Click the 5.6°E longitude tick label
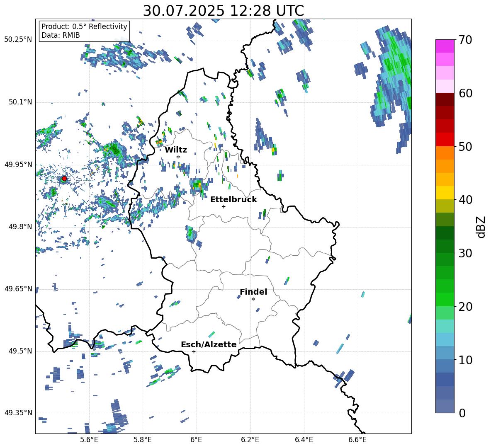This screenshot has width=491, height=448. point(89,440)
